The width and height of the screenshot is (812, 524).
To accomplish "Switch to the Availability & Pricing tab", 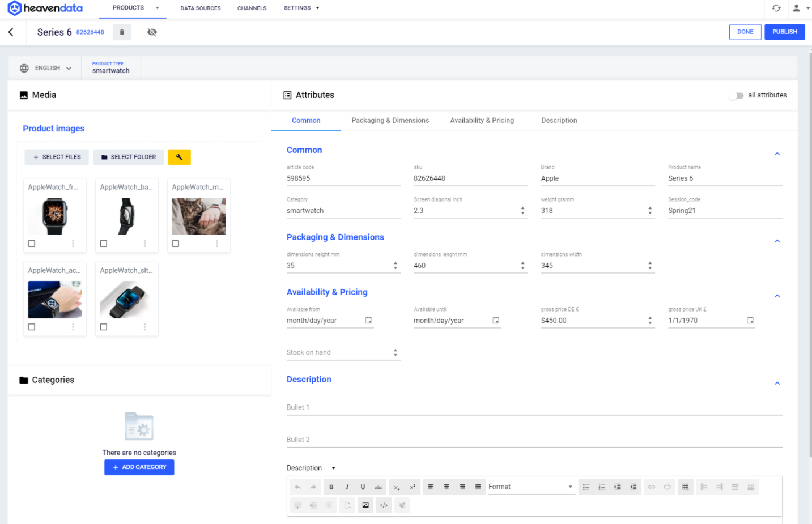I will coord(482,120).
